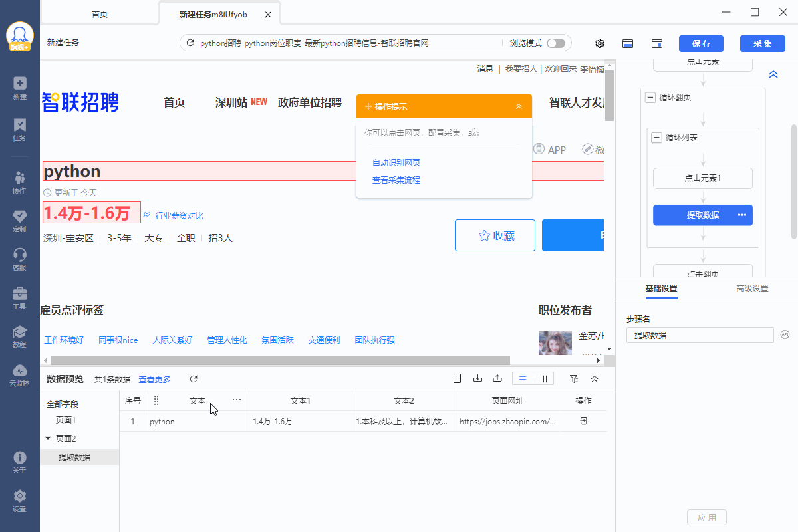Click the 行业薪资对比 link
Viewport: 798px width, 532px height.
pyautogui.click(x=179, y=215)
